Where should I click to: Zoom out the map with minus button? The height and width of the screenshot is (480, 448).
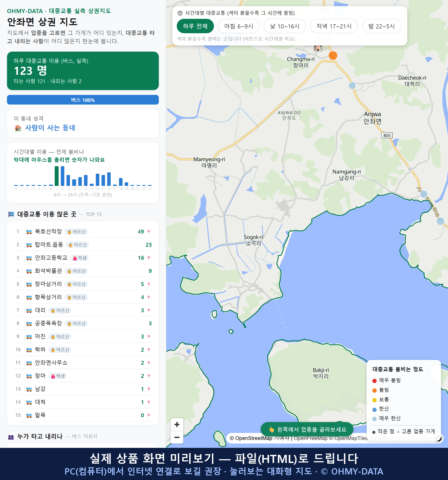click(177, 437)
